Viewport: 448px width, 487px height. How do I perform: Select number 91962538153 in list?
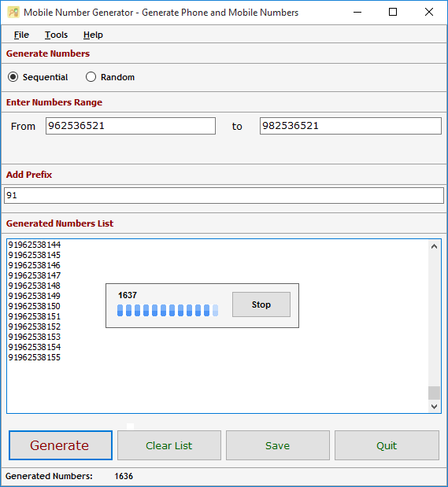[35, 337]
